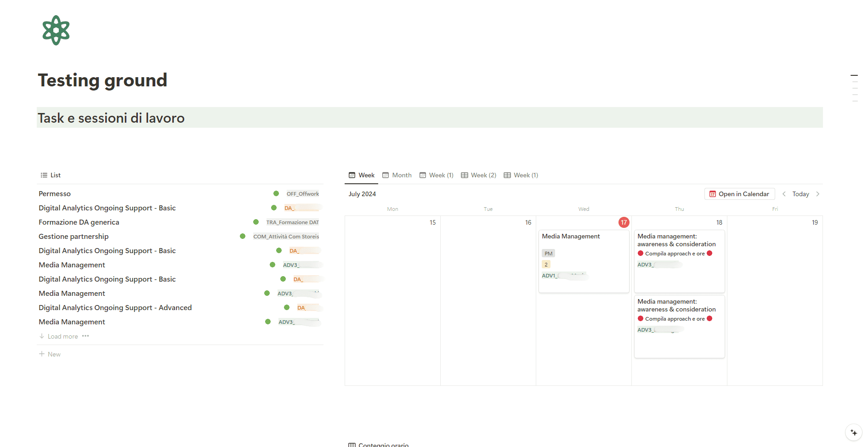868x447 pixels.
Task: Select the List view tab
Action: (x=51, y=175)
